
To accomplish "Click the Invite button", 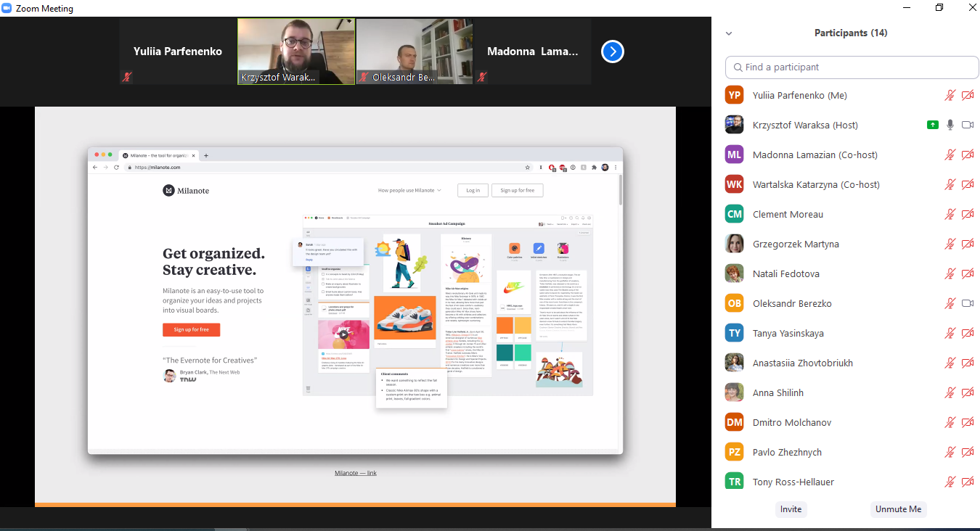I will point(791,509).
